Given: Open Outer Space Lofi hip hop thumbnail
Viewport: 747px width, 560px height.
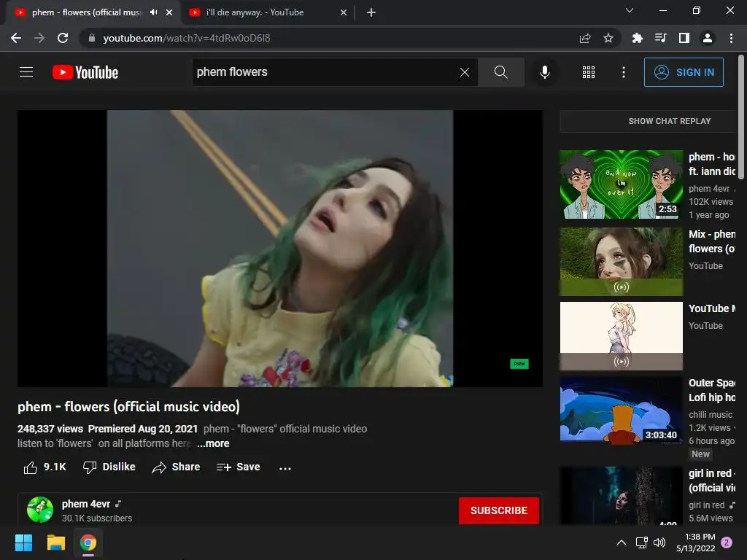Looking at the screenshot, I should (622, 410).
